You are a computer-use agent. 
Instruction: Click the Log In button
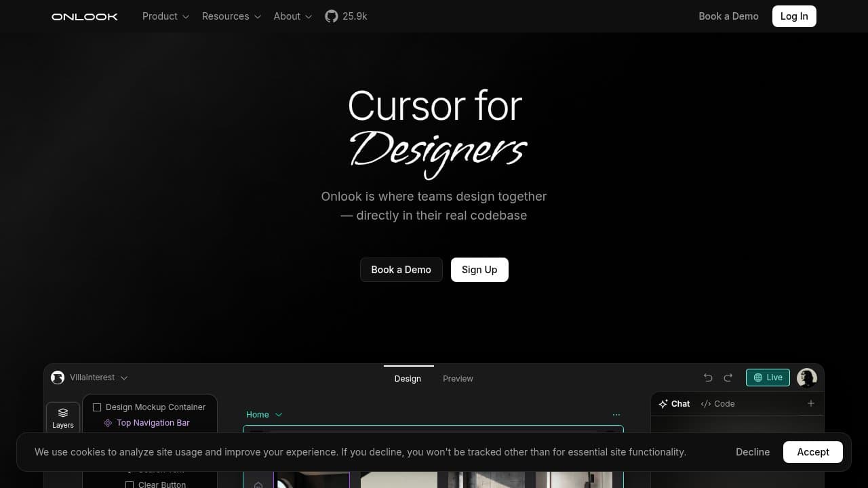pos(794,16)
